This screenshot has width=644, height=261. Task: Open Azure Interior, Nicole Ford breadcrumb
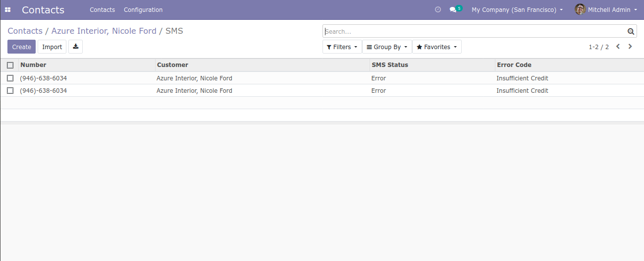click(104, 31)
